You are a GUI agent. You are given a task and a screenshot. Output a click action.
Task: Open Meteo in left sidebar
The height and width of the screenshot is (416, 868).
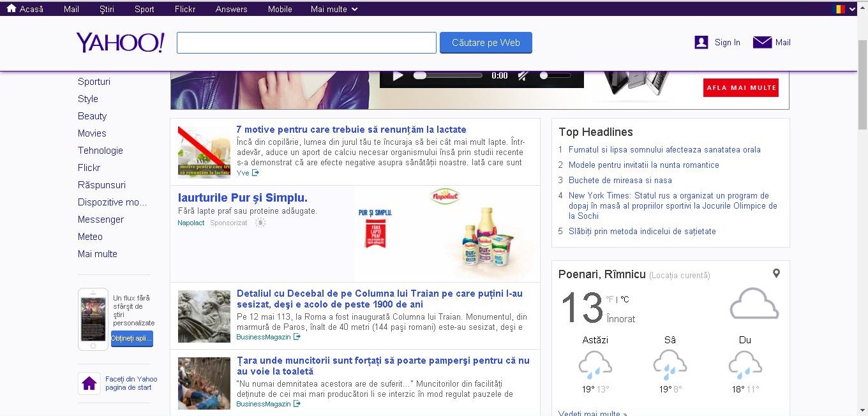tap(90, 237)
